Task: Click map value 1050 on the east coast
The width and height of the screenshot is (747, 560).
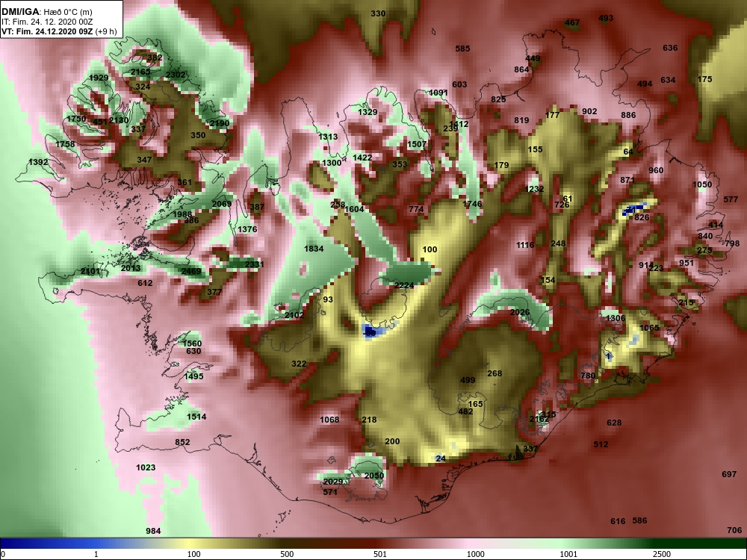Action: click(702, 184)
